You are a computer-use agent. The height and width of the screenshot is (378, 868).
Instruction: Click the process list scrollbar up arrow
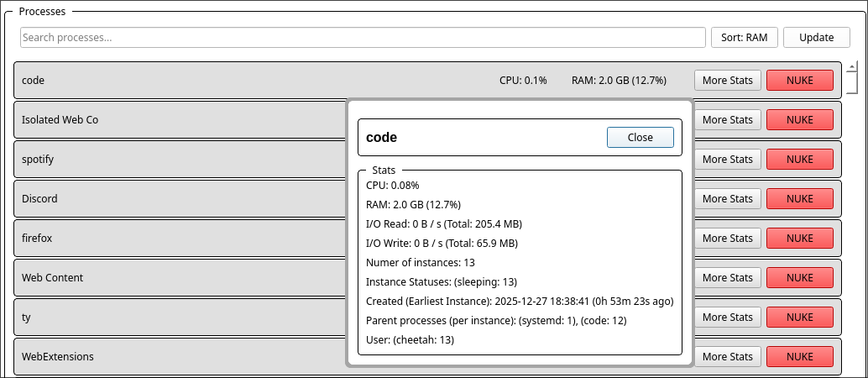point(851,66)
